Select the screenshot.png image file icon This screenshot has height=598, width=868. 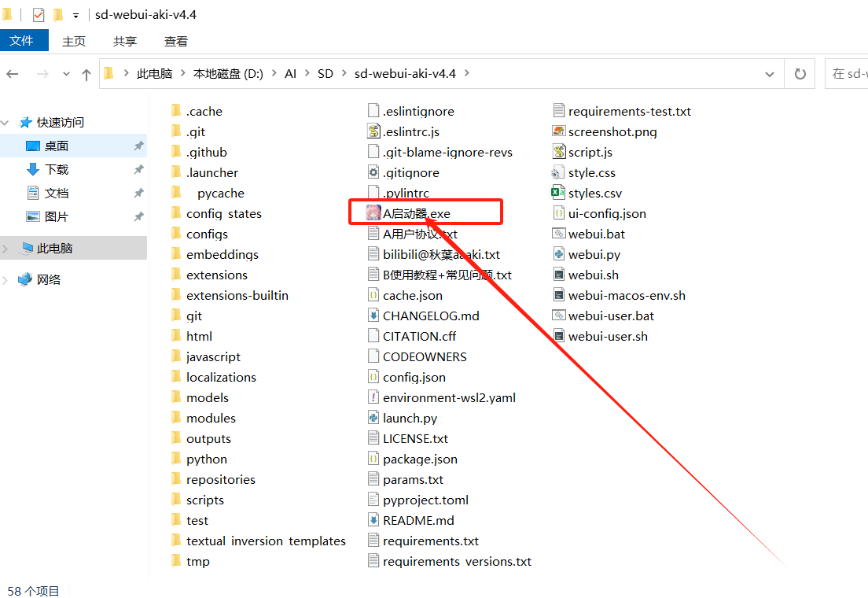(x=558, y=131)
